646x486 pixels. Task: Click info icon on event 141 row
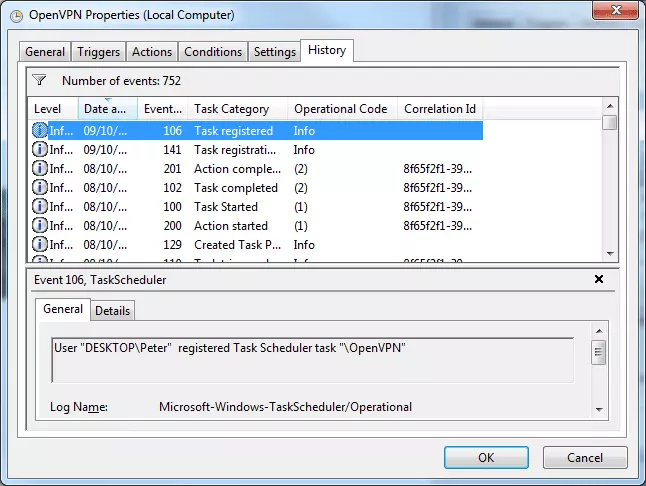[40, 150]
